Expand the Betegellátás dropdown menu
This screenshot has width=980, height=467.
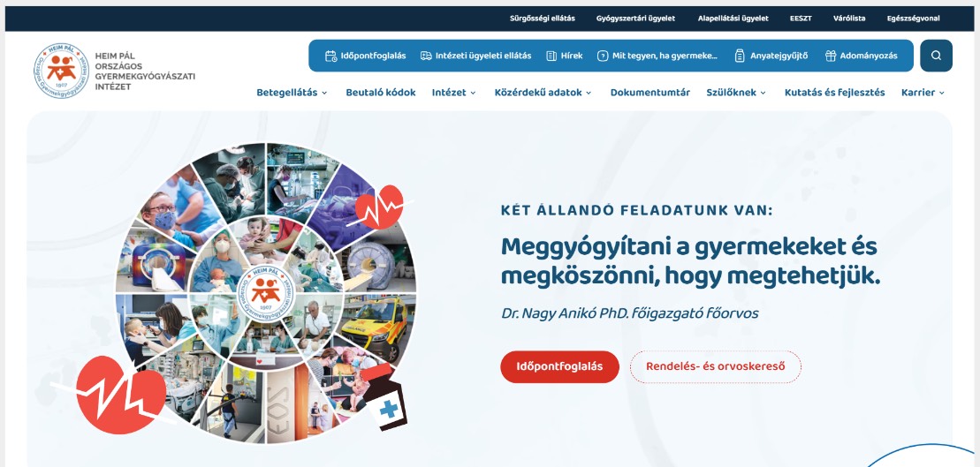(x=292, y=93)
